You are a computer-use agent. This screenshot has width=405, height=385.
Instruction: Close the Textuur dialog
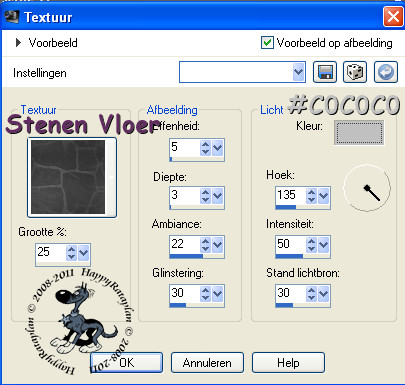[393, 17]
